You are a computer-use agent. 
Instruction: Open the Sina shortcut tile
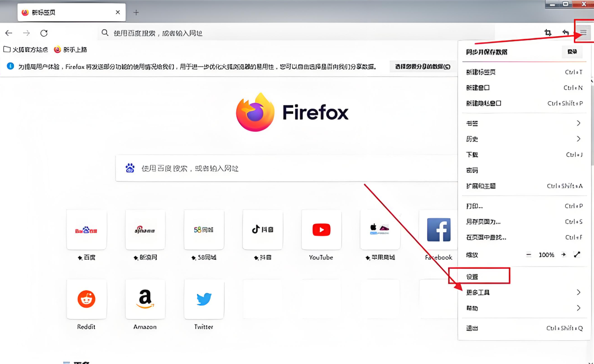[x=145, y=230]
